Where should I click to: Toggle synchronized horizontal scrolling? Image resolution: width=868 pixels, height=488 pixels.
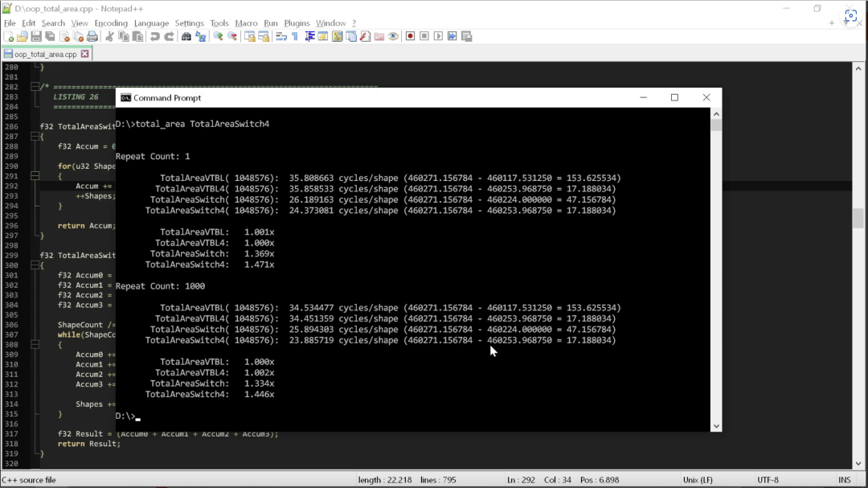pyautogui.click(x=264, y=36)
